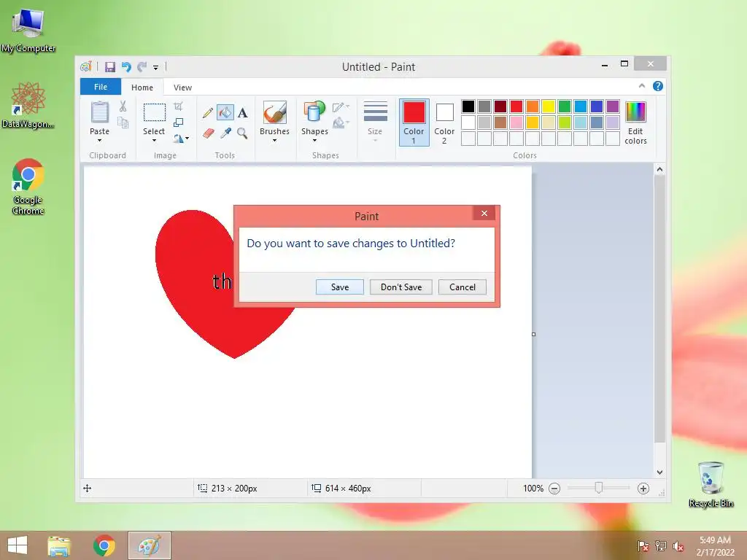Select the Fill with color bucket tool
The width and height of the screenshot is (747, 560).
click(225, 112)
